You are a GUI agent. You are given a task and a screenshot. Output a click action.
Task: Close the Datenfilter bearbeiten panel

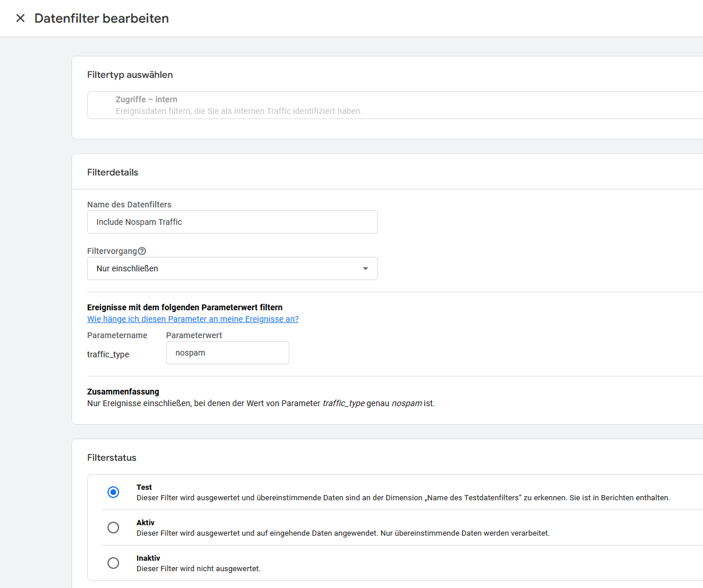(x=20, y=18)
